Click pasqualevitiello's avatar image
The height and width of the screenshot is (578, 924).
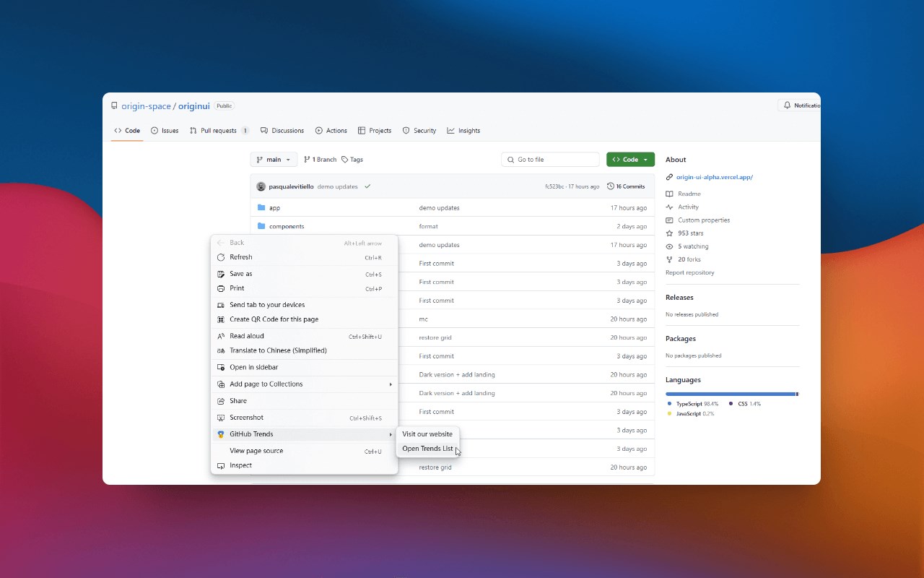point(261,186)
